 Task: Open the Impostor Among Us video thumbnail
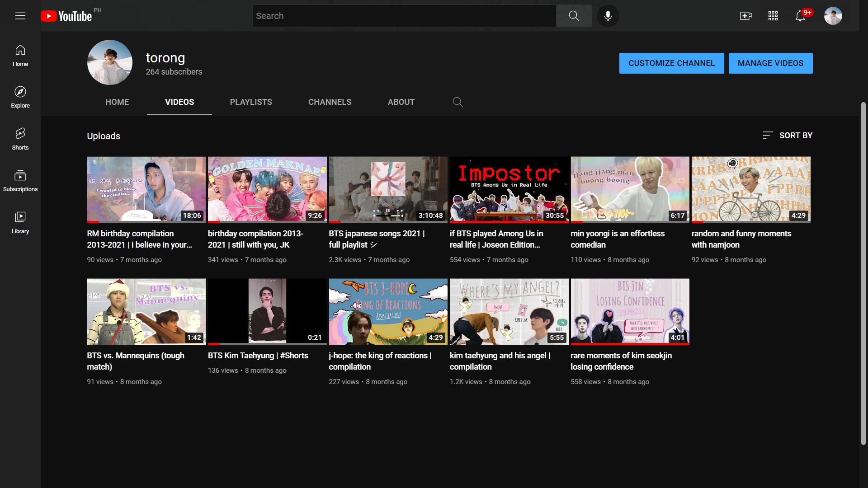pos(509,189)
